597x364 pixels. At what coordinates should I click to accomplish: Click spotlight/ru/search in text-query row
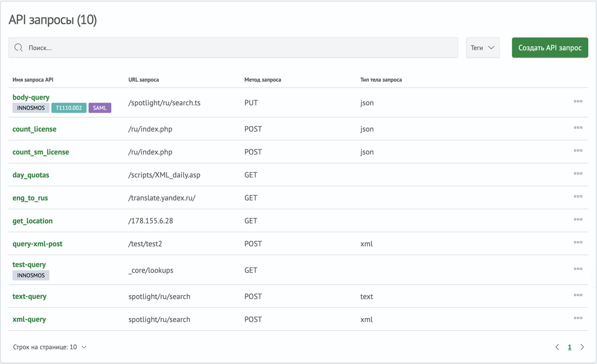pyautogui.click(x=159, y=297)
